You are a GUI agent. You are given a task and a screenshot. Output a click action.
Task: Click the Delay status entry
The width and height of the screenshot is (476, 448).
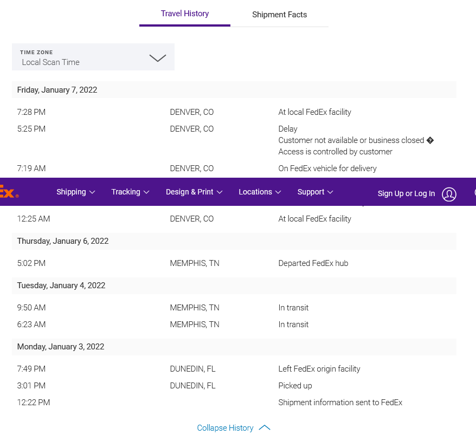(x=288, y=129)
